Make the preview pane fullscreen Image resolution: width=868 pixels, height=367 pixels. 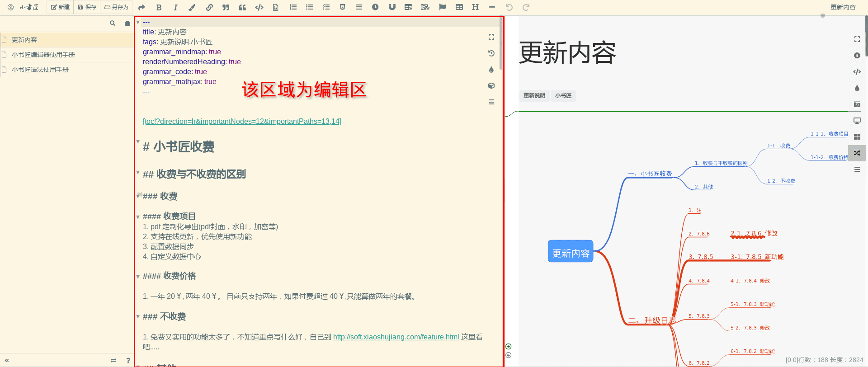click(x=857, y=39)
